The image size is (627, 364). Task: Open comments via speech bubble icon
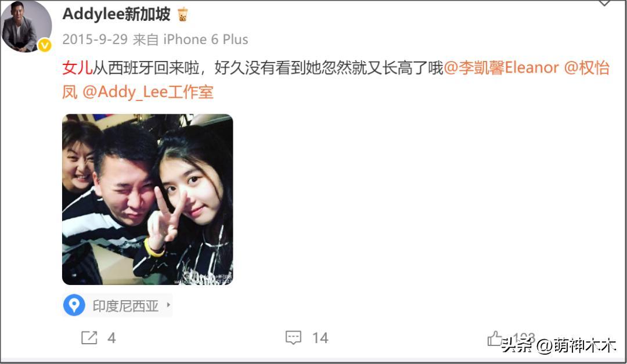point(293,338)
